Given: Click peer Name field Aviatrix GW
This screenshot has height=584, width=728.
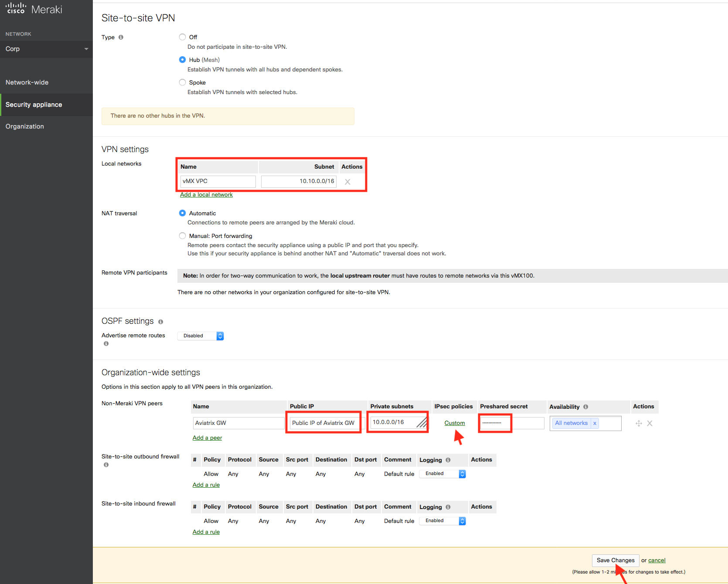Looking at the screenshot, I should pyautogui.click(x=238, y=423).
